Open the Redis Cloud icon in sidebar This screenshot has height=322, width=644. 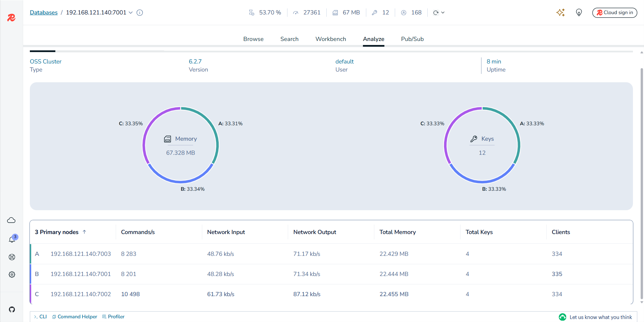(11, 220)
